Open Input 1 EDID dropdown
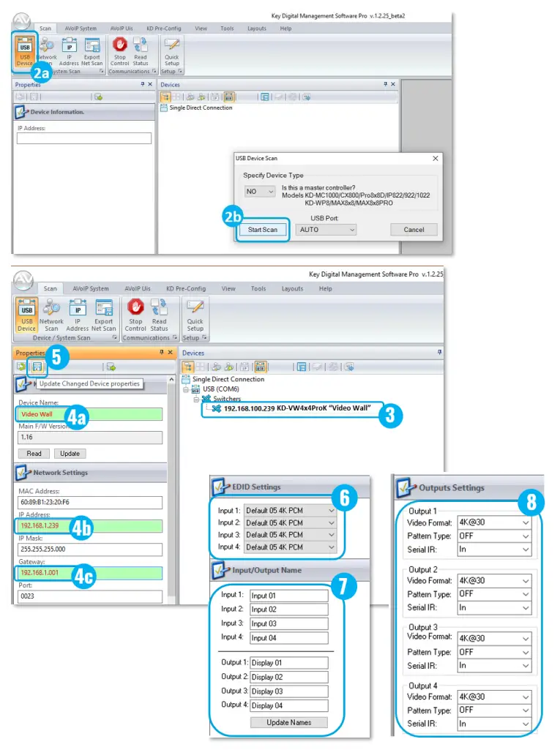The image size is (560, 750). (x=290, y=510)
